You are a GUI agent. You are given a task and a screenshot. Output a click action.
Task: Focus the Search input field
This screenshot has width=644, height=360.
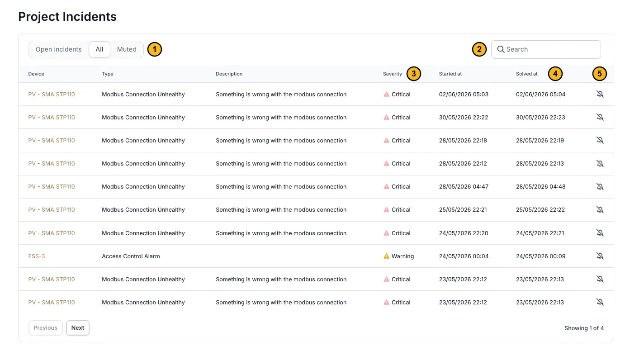pos(546,49)
